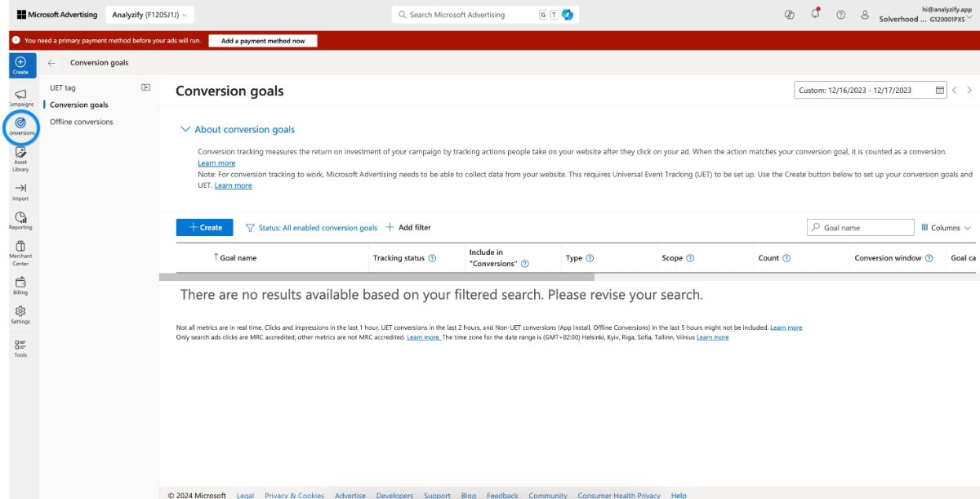Click Include in Conversions help icon

click(x=525, y=264)
